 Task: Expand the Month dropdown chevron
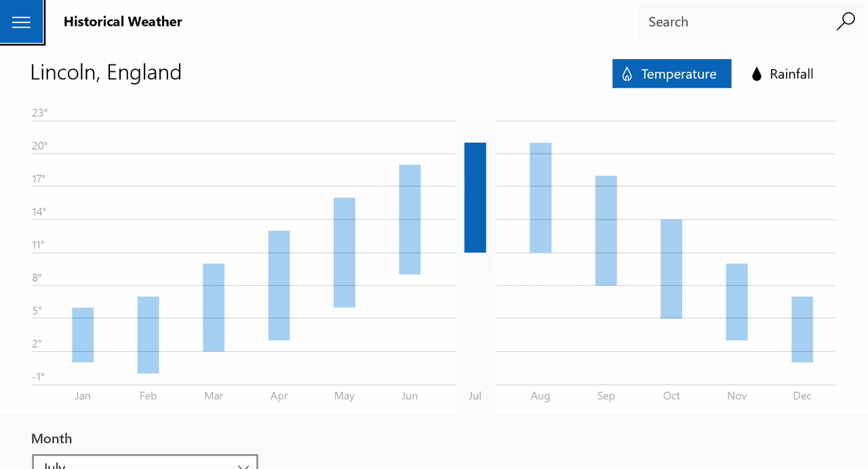[243, 466]
